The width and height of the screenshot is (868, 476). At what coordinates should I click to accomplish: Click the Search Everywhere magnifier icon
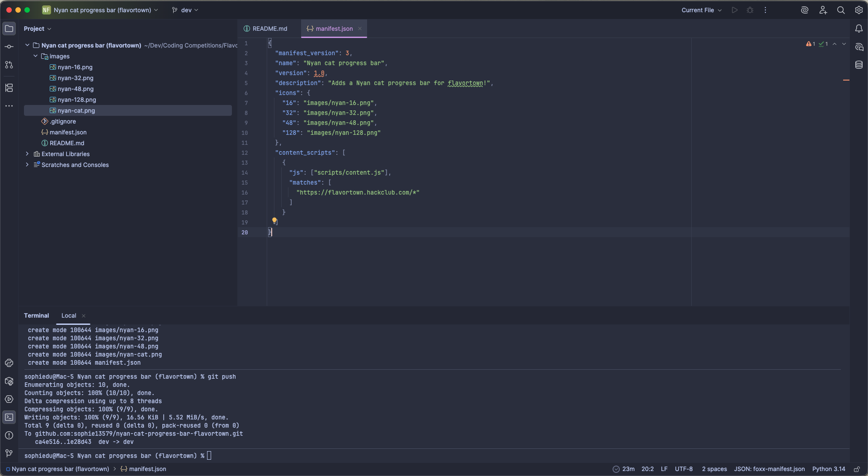[841, 10]
